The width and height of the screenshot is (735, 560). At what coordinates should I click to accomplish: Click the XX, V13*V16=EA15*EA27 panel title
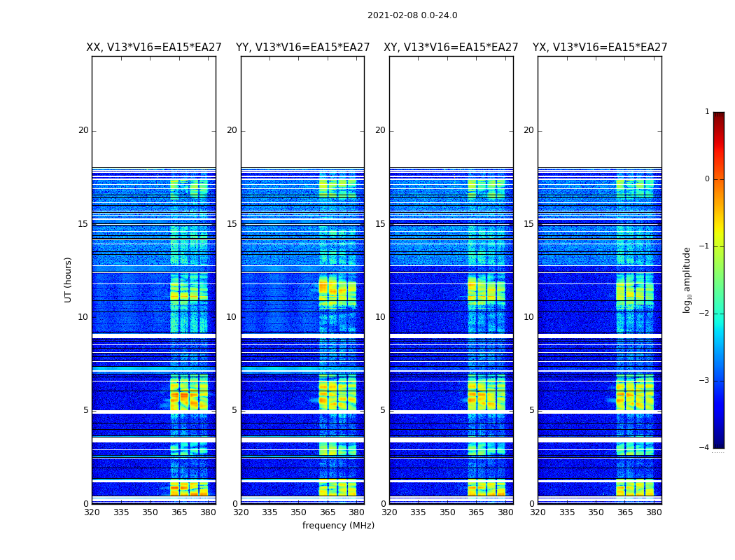point(154,48)
